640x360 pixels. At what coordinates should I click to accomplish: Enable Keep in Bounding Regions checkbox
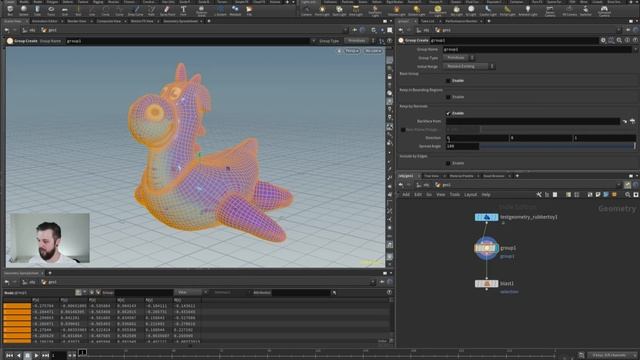point(448,97)
